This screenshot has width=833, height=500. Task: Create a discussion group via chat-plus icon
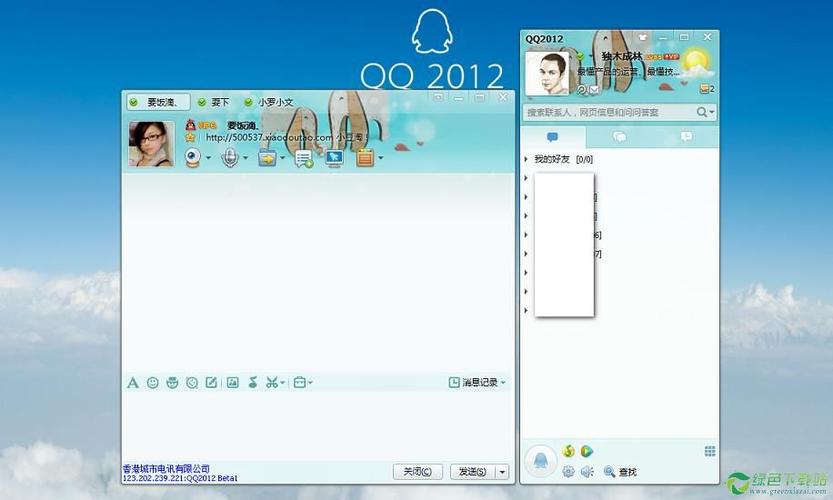(304, 158)
